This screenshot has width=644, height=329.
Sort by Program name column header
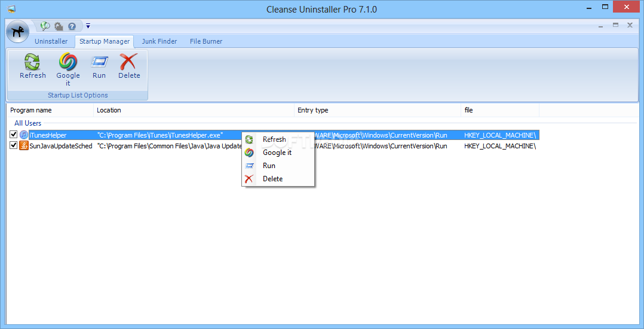click(x=50, y=110)
